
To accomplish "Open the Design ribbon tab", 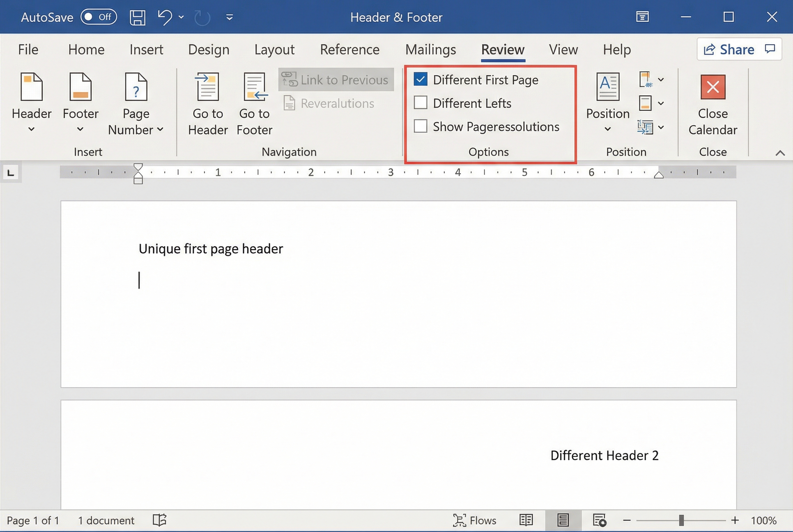I will click(208, 50).
